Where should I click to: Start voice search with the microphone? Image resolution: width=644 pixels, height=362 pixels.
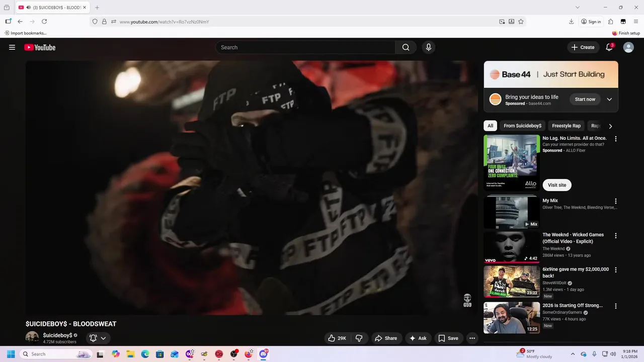pos(428,47)
